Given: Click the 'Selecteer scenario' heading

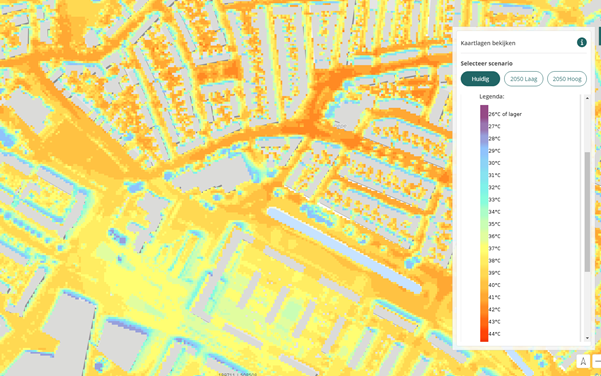Looking at the screenshot, I should click(x=486, y=63).
